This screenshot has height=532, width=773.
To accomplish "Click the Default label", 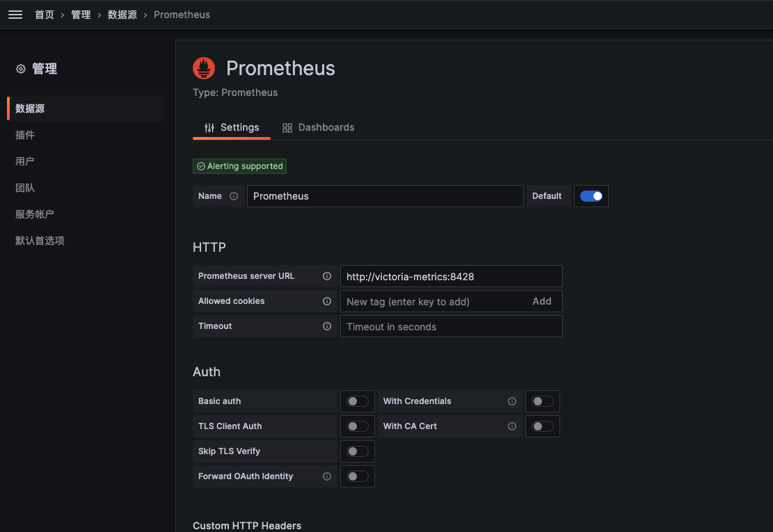I will (547, 196).
